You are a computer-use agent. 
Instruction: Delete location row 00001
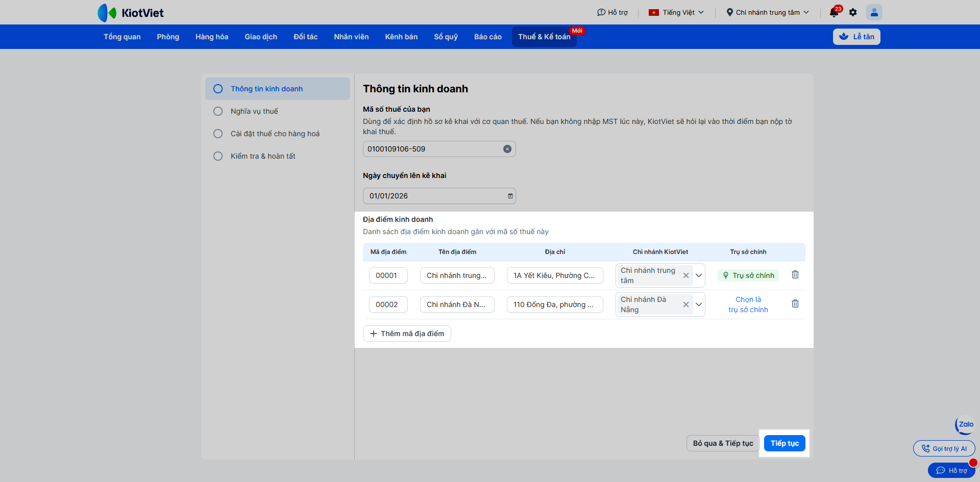(x=795, y=274)
